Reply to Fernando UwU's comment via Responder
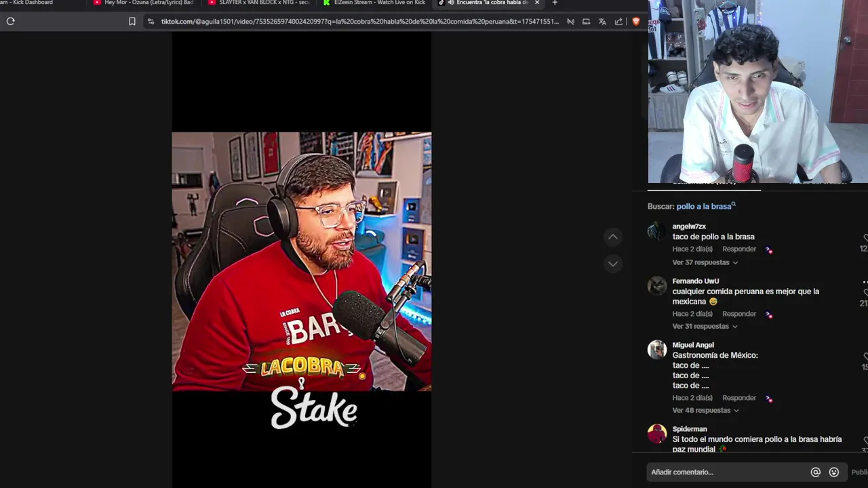Screen dimensions: 868x488 tap(739, 314)
